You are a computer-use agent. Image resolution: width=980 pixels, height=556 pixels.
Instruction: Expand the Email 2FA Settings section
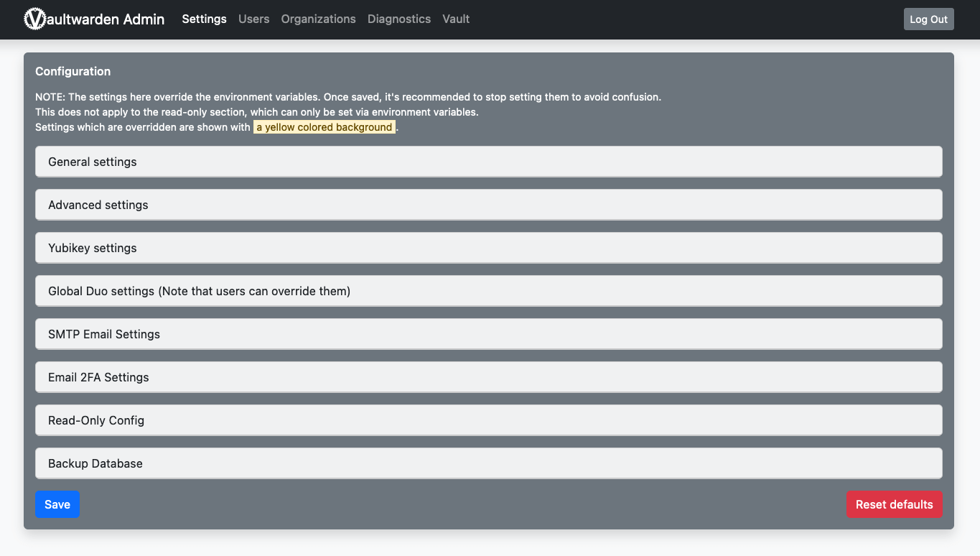click(x=98, y=378)
